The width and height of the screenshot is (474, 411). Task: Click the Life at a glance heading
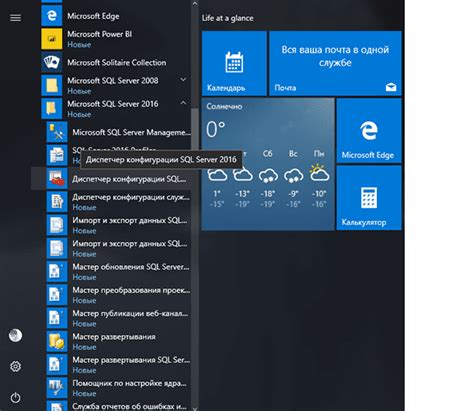click(x=227, y=18)
